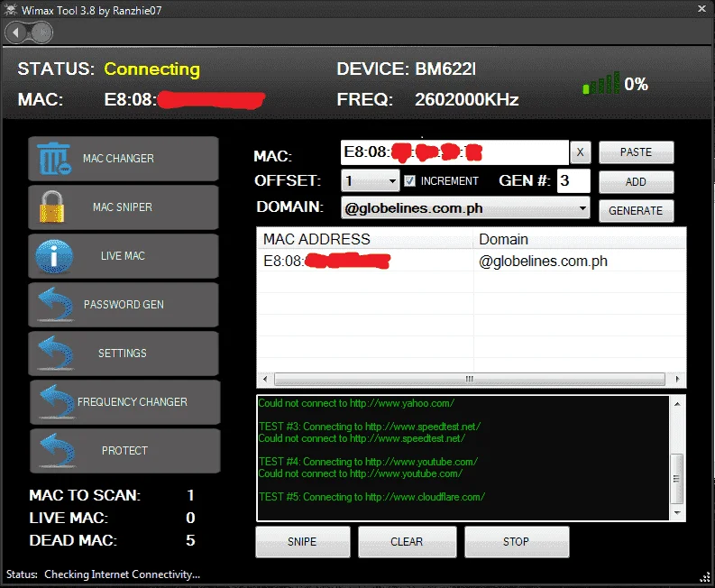Click the 0% signal percentage text
The width and height of the screenshot is (715, 588).
[x=637, y=84]
